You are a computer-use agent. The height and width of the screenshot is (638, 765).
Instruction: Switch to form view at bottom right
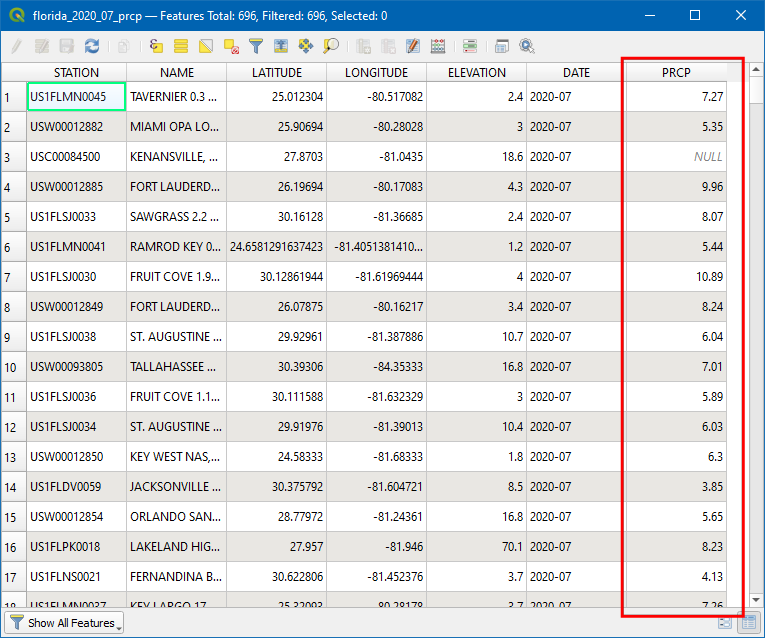[x=725, y=623]
